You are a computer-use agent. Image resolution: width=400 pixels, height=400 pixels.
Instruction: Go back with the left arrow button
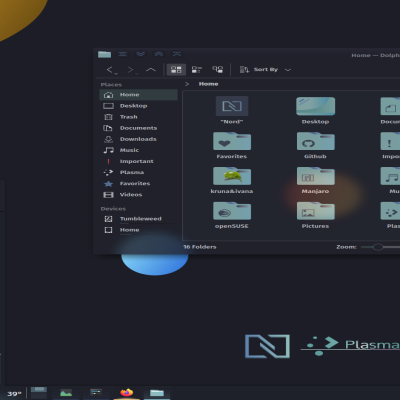coord(111,70)
